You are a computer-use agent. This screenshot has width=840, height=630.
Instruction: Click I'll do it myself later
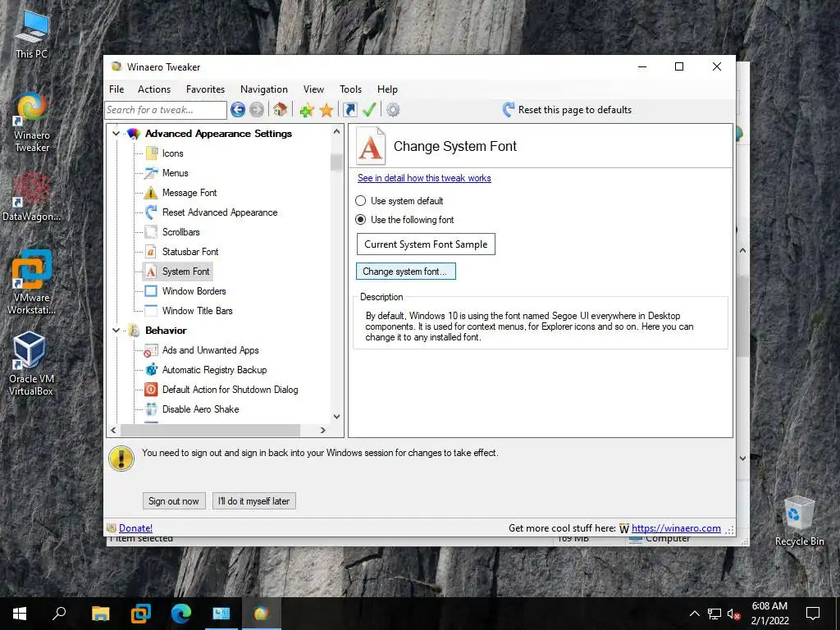[254, 501]
